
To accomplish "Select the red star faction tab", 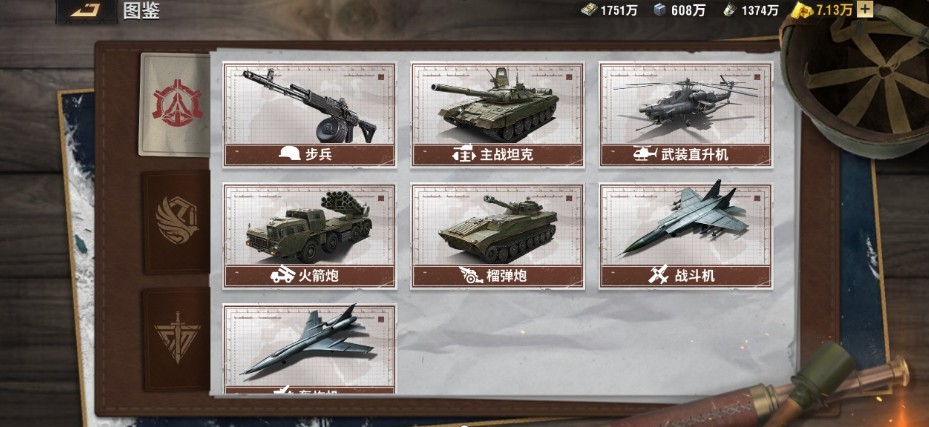I will [177, 105].
